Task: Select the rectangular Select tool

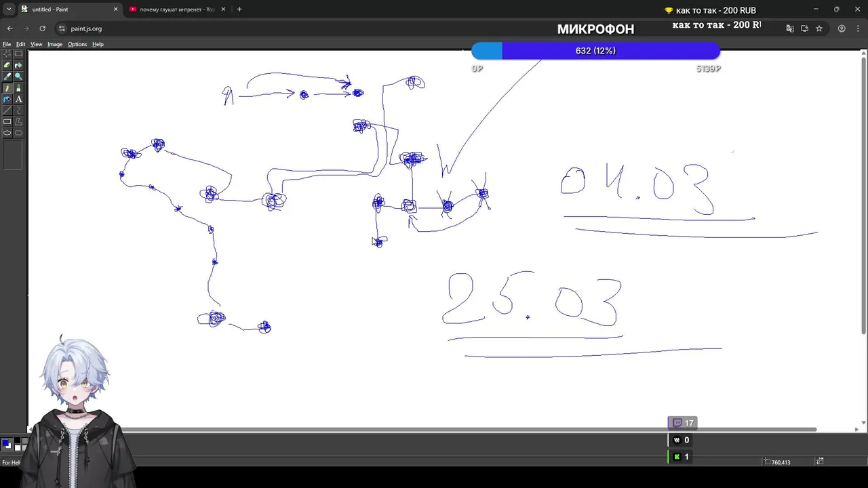Action: click(x=18, y=54)
